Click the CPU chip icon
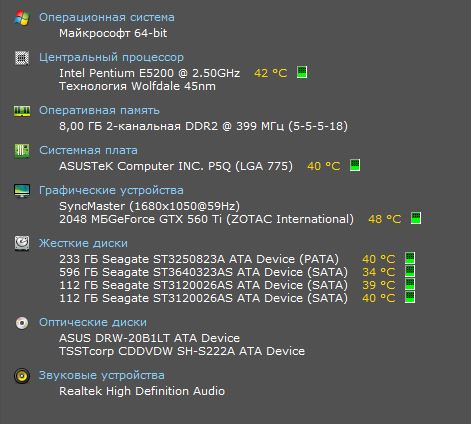Viewport: 471px width, 424px height. pos(22,58)
